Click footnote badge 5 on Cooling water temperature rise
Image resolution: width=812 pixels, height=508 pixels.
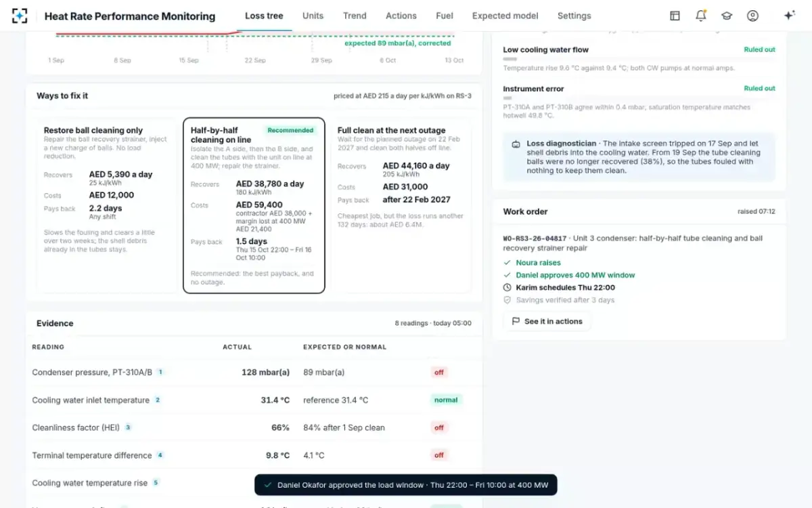point(156,483)
